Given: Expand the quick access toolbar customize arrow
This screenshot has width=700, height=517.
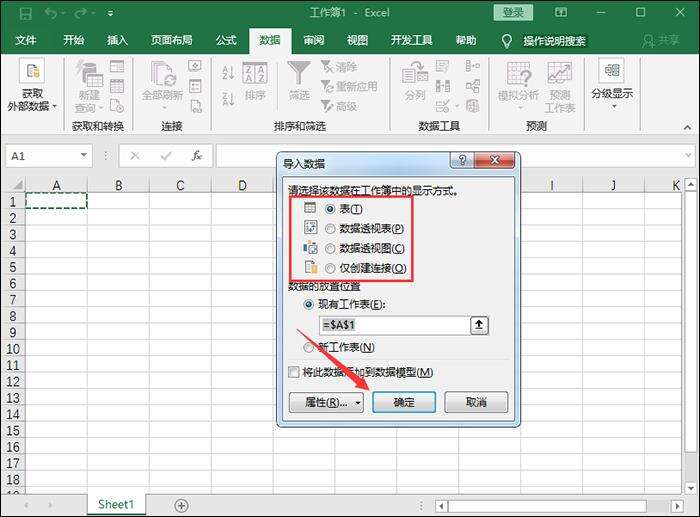Looking at the screenshot, I should click(110, 14).
